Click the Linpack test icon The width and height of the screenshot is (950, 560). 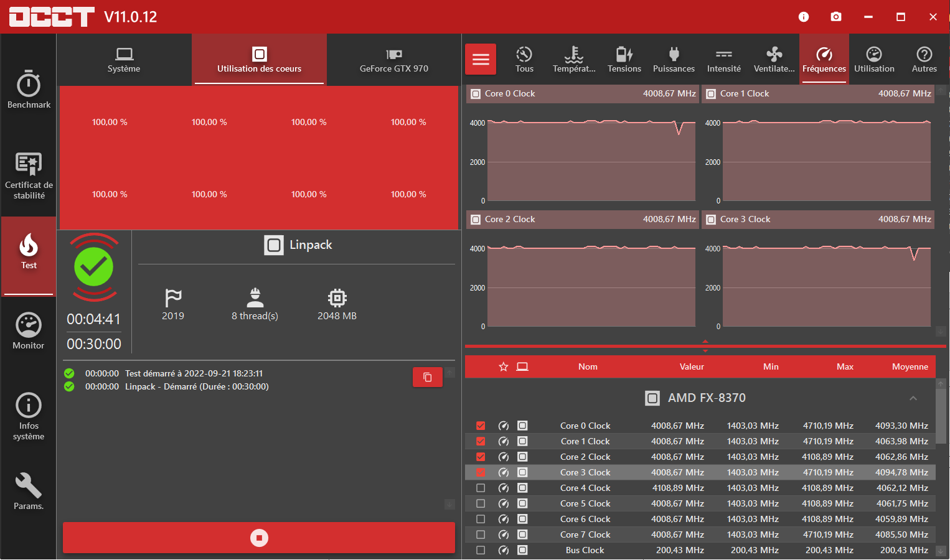pyautogui.click(x=274, y=245)
